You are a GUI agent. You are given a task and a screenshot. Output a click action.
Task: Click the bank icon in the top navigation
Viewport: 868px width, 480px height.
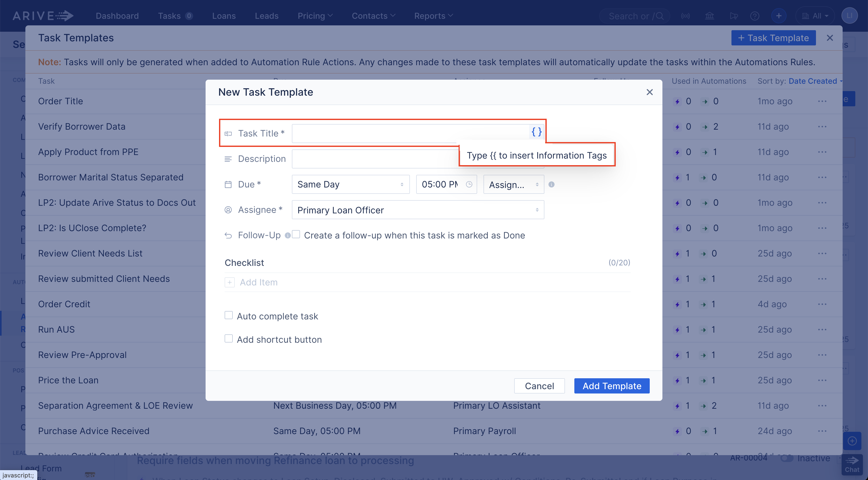coord(710,15)
